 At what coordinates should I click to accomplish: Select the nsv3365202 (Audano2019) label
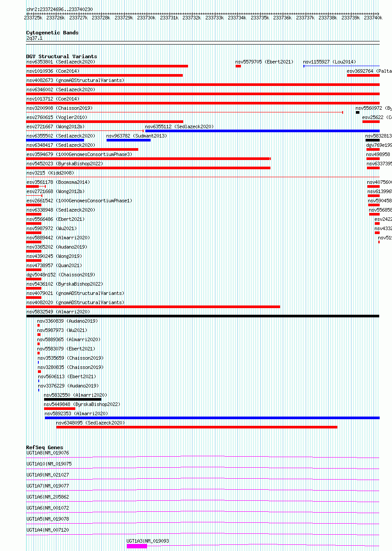(57, 247)
